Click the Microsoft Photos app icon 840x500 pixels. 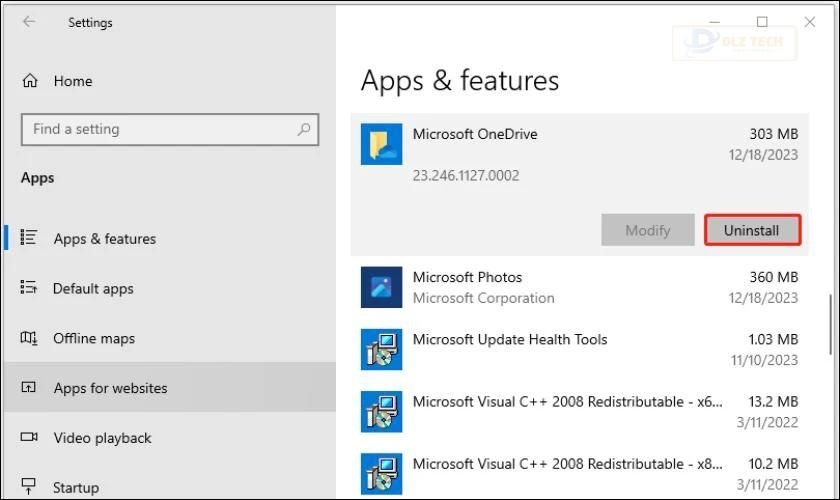click(381, 288)
